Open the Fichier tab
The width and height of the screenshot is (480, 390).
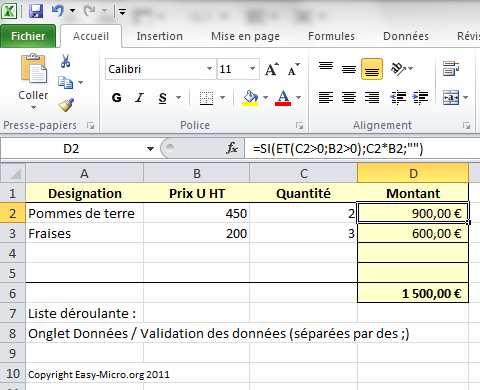(28, 36)
